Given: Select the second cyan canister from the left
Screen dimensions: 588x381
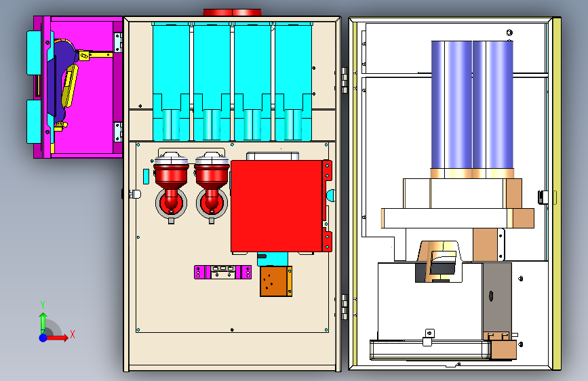Looking at the screenshot, I should coord(212,81).
